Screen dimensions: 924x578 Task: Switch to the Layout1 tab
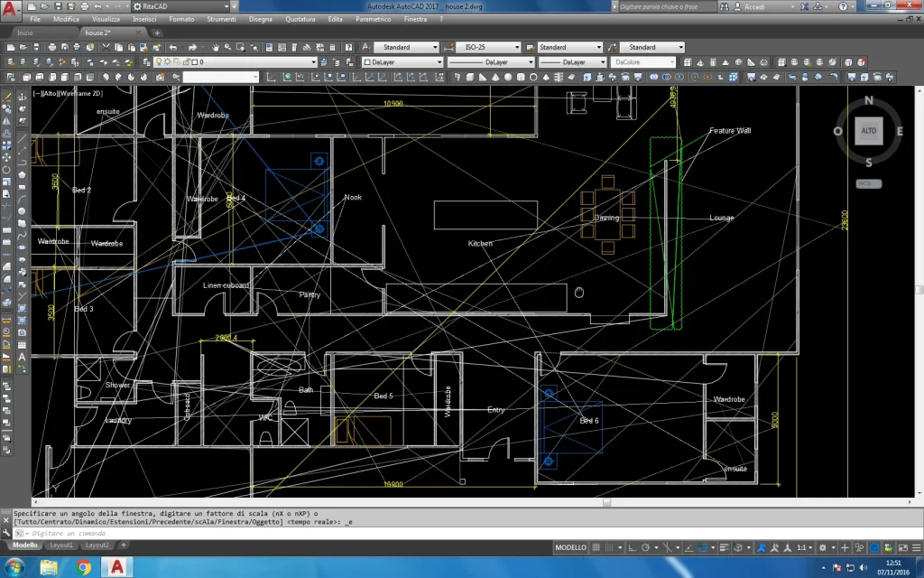tap(61, 545)
